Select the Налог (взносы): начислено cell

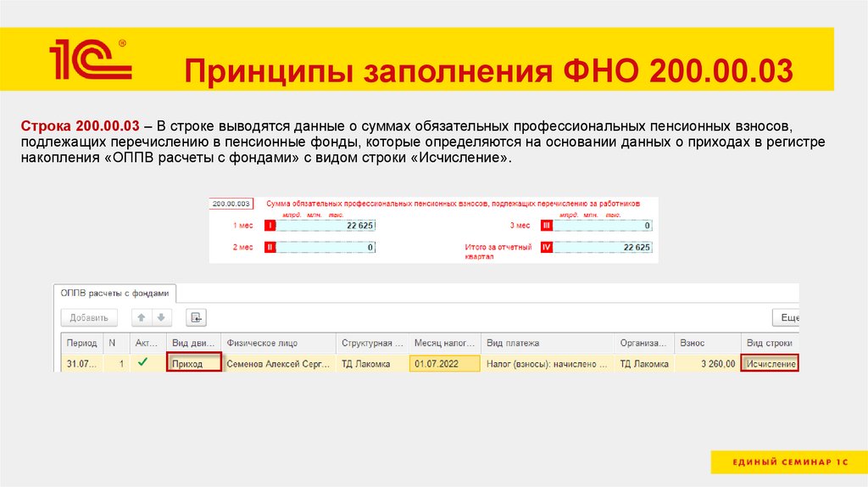[547, 363]
